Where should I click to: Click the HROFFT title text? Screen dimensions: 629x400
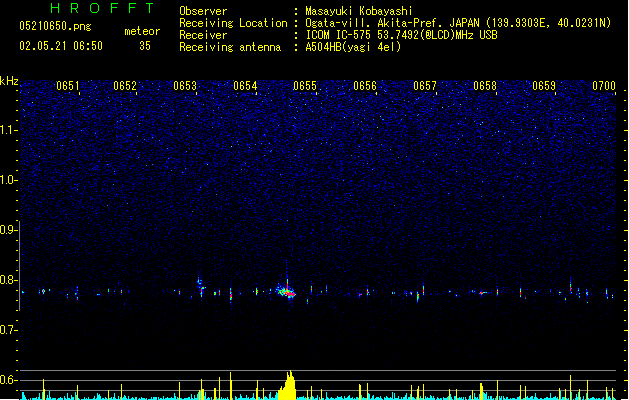(103, 8)
